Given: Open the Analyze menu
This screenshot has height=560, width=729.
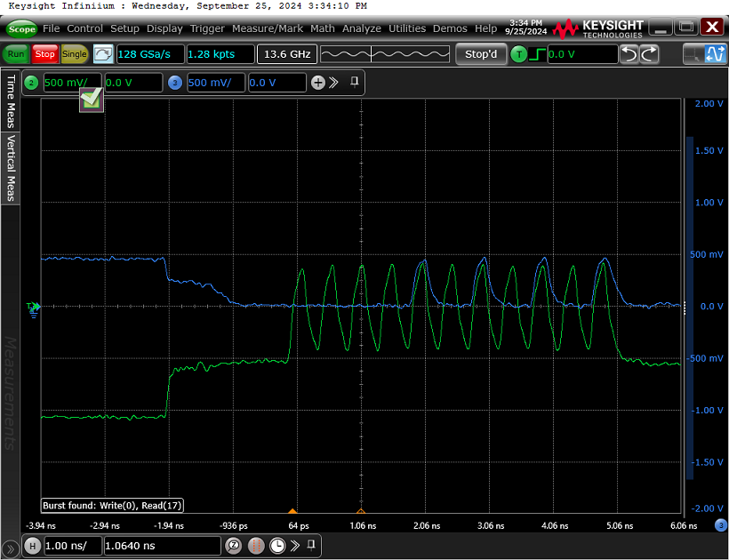Looking at the screenshot, I should [x=362, y=28].
